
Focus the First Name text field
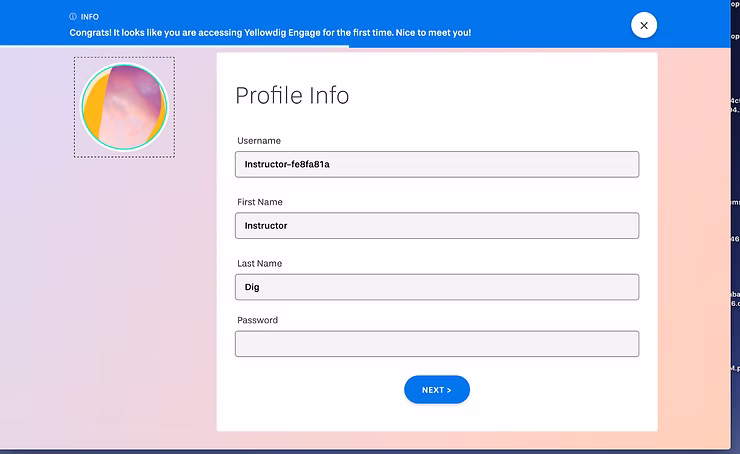pyautogui.click(x=436, y=226)
